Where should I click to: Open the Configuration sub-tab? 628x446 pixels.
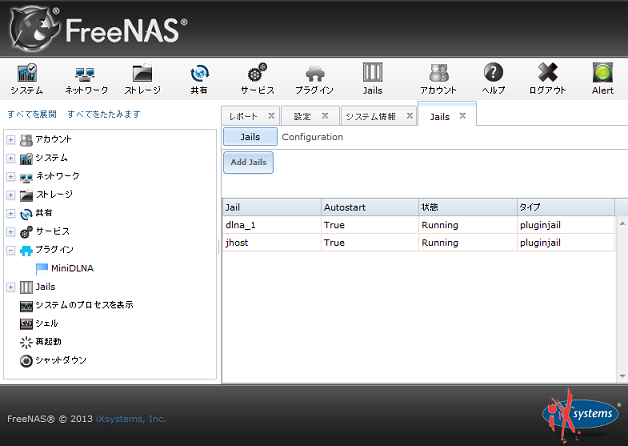pyautogui.click(x=312, y=137)
